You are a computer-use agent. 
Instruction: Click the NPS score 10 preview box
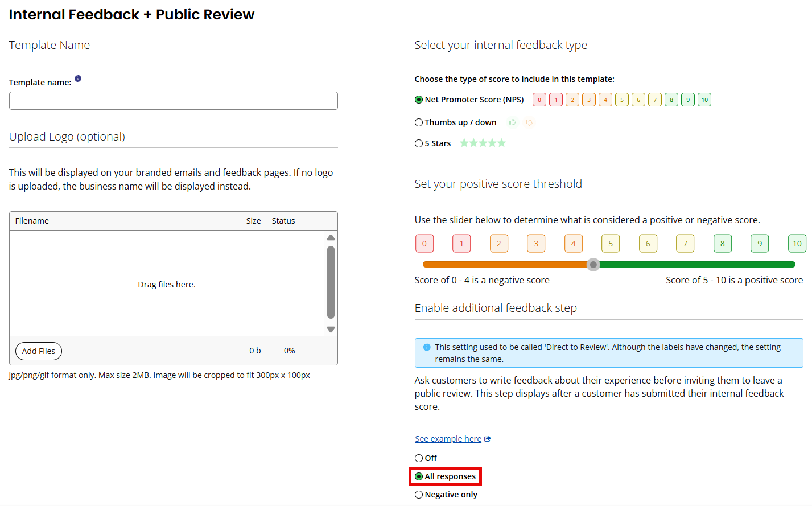click(x=704, y=100)
